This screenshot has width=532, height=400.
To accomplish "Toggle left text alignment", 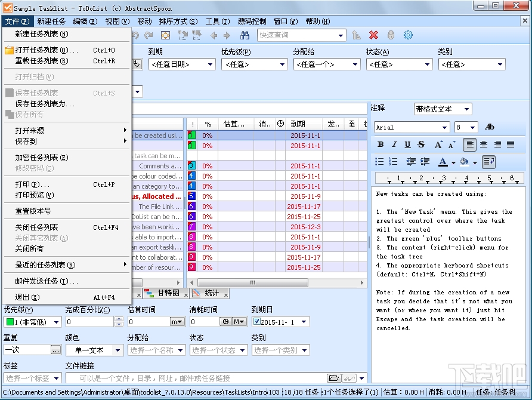I will [x=469, y=144].
